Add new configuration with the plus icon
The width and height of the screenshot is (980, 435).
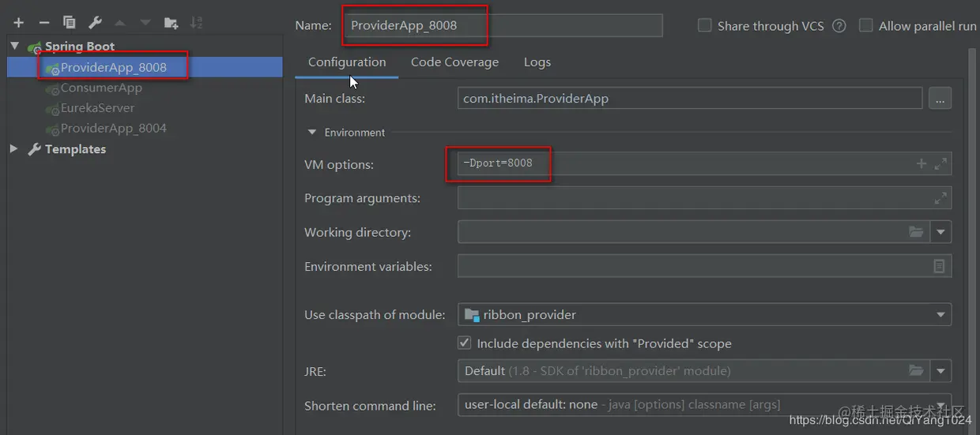[19, 23]
